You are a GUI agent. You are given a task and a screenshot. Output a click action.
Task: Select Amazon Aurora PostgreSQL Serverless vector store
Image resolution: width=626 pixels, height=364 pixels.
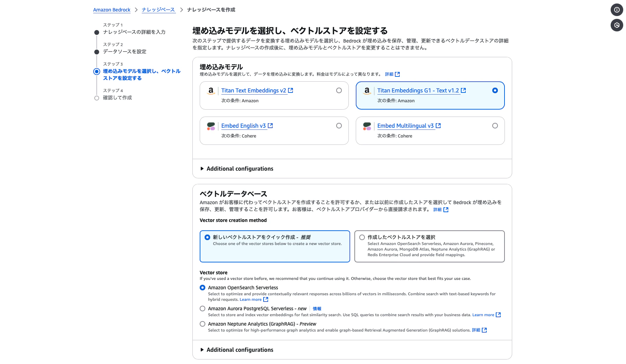pyautogui.click(x=202, y=309)
